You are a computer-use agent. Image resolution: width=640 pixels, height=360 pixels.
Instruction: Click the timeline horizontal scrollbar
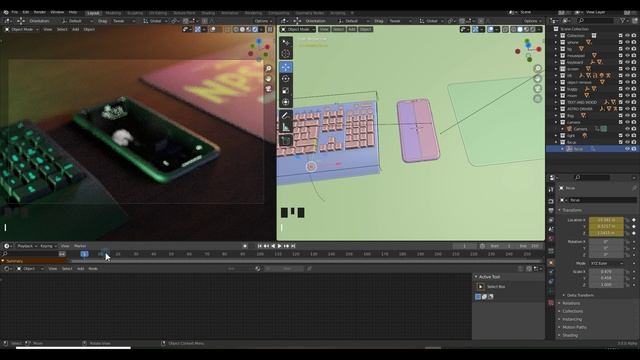click(x=306, y=261)
